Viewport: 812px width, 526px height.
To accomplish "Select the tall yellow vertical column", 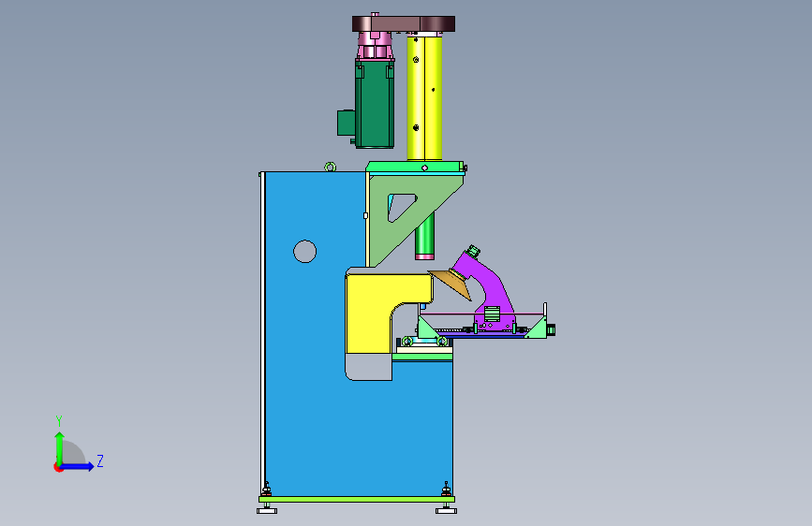I will point(424,97).
